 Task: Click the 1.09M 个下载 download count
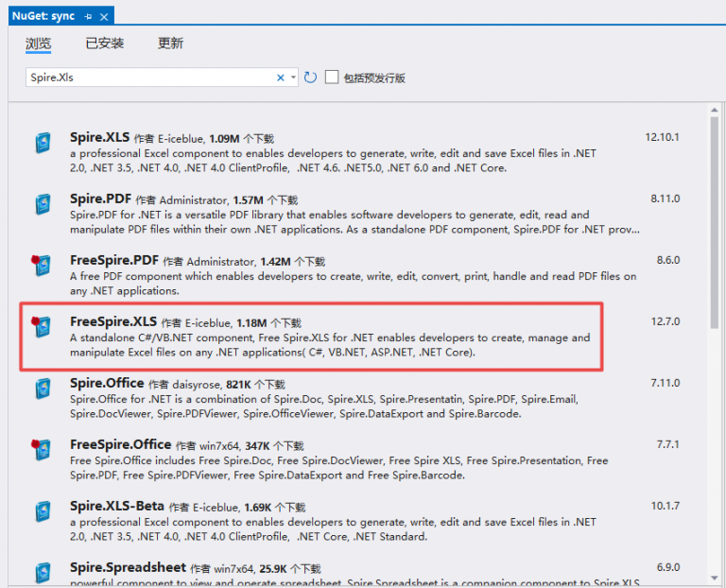click(x=242, y=139)
